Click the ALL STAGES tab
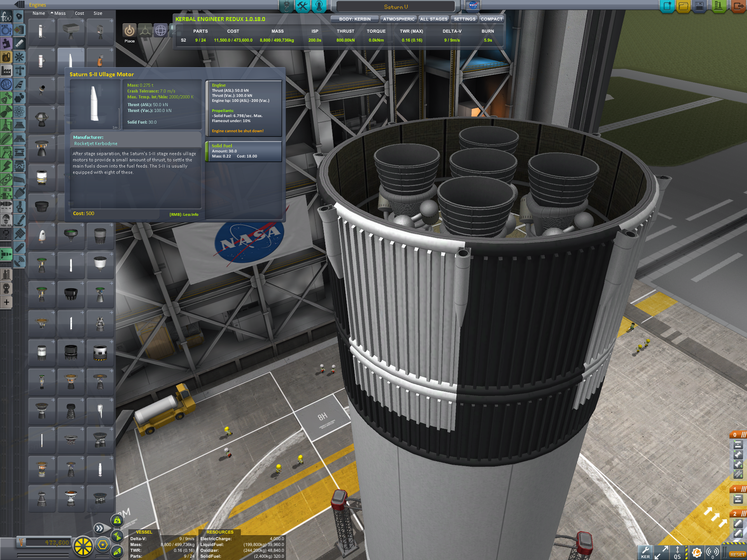 point(434,19)
